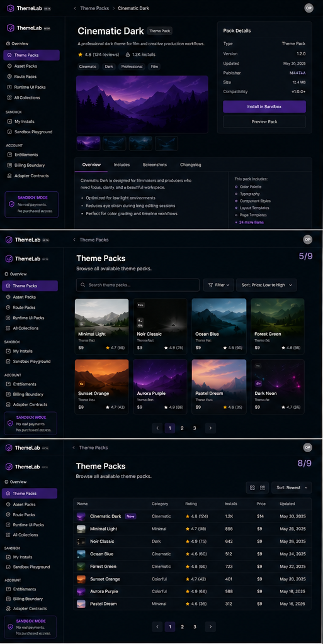Viewport: 323px width, 644px height.
Task: Click the installs icon beside 1.2K installs
Action: pyautogui.click(x=127, y=54)
